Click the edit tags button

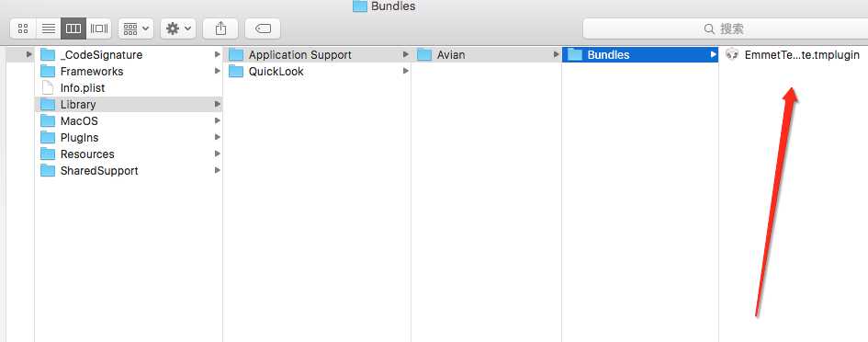tap(263, 28)
